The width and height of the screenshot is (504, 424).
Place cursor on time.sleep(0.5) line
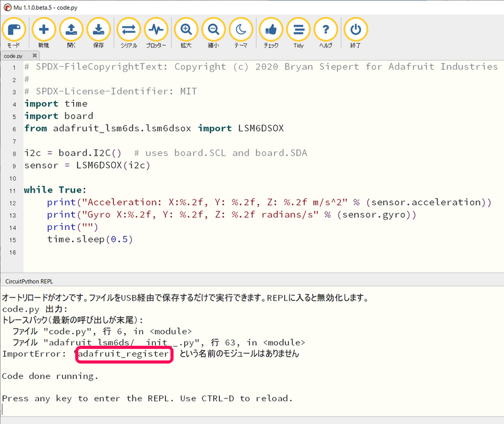click(x=89, y=239)
